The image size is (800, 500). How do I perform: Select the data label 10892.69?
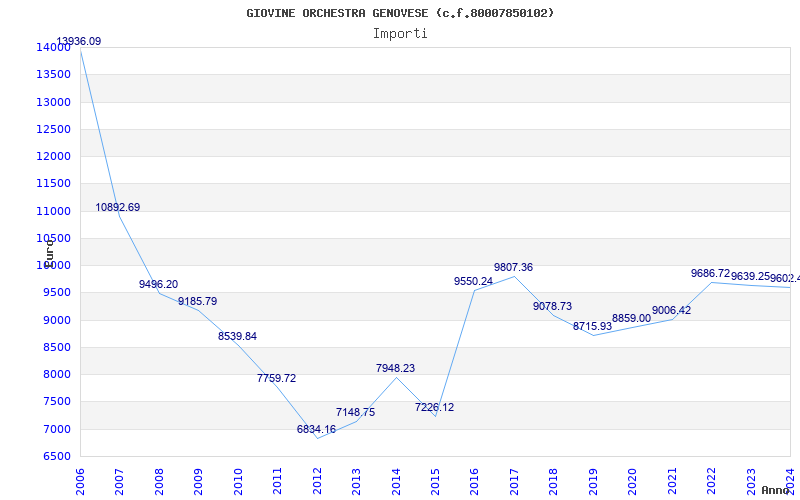pos(117,207)
